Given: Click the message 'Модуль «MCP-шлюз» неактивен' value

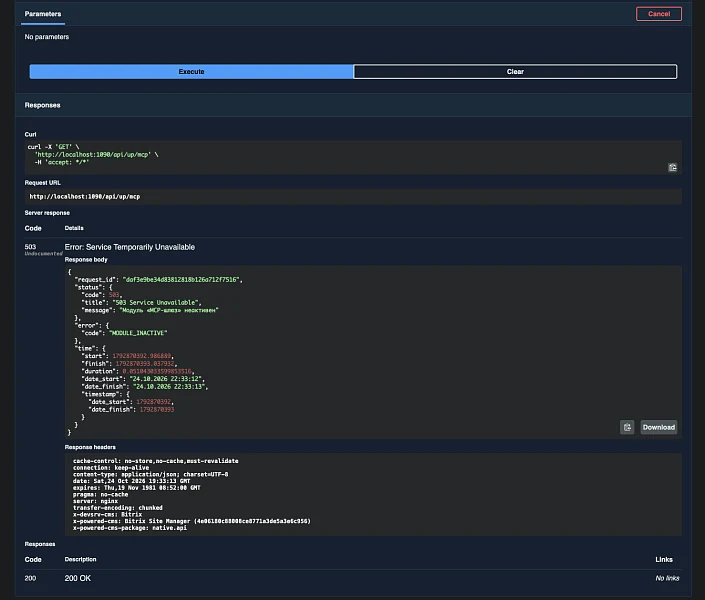Looking at the screenshot, I should [169, 310].
